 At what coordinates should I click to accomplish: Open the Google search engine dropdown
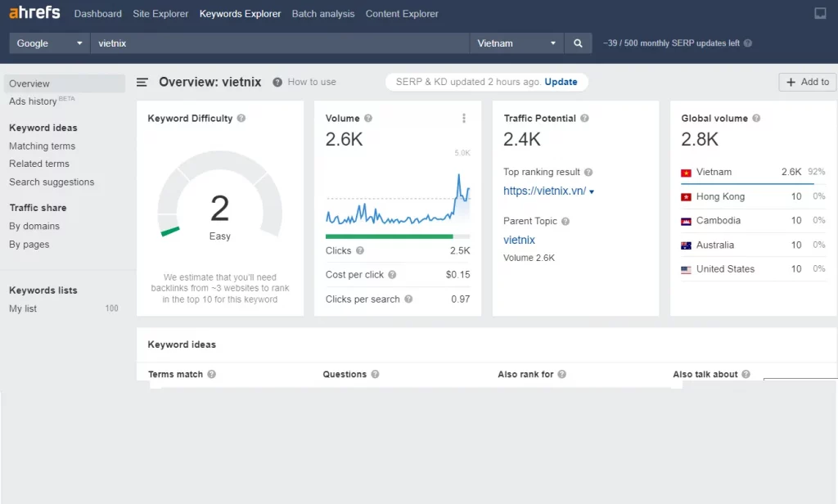(50, 43)
